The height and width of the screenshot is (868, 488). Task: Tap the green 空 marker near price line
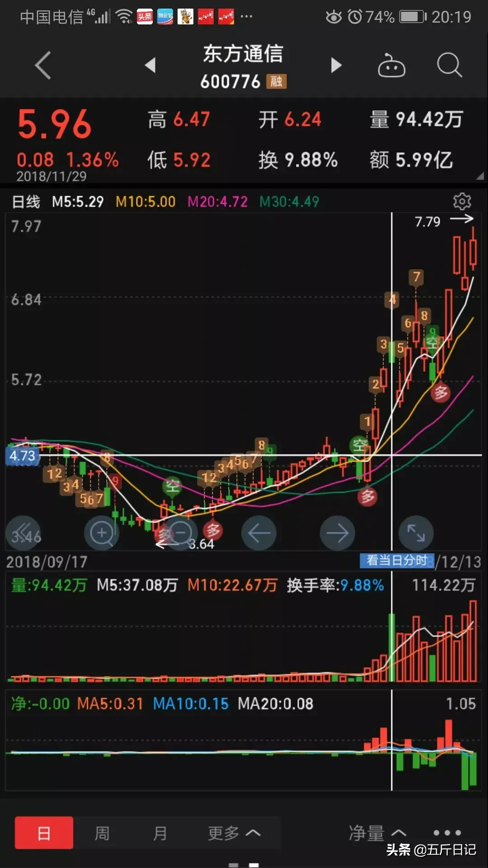360,445
